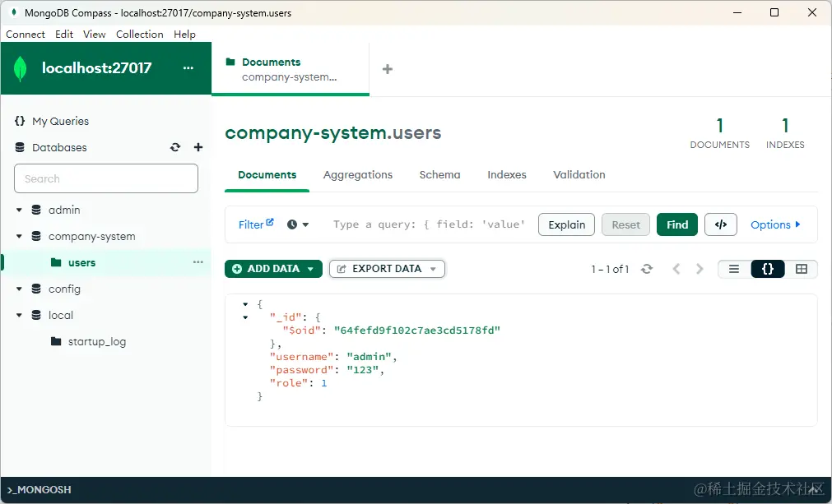Switch to Validation tab
This screenshot has height=504, width=832.
579,175
